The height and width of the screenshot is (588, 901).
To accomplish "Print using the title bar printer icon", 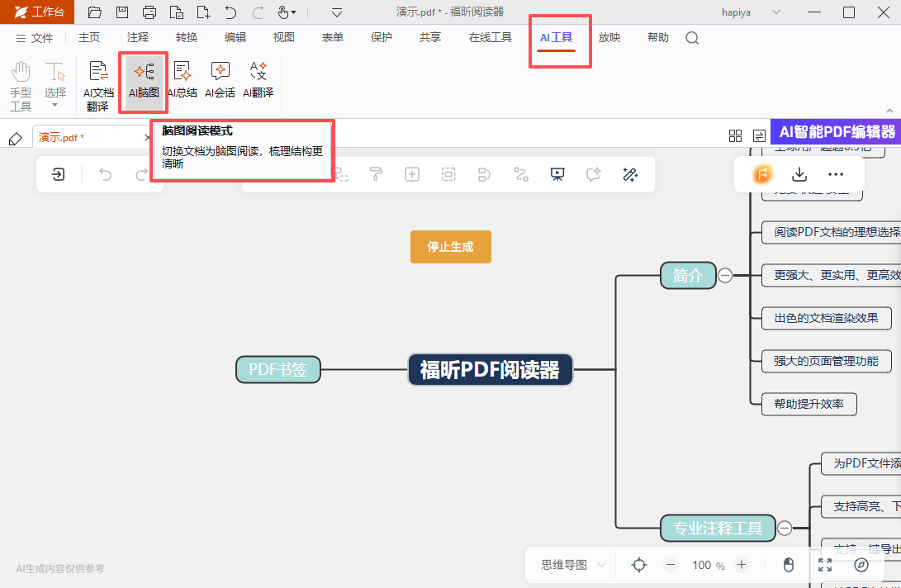I will pos(149,12).
